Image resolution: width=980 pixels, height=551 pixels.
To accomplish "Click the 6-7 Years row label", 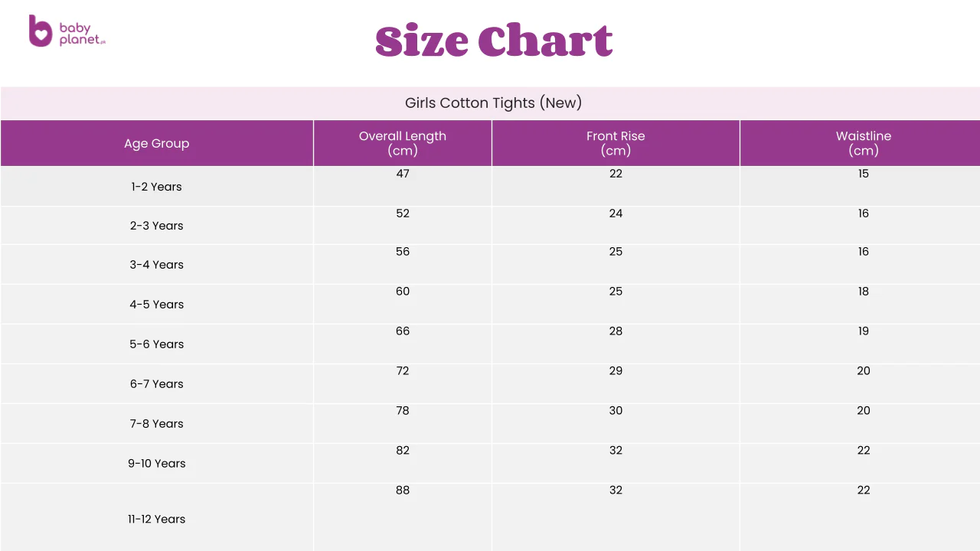I will pos(156,384).
